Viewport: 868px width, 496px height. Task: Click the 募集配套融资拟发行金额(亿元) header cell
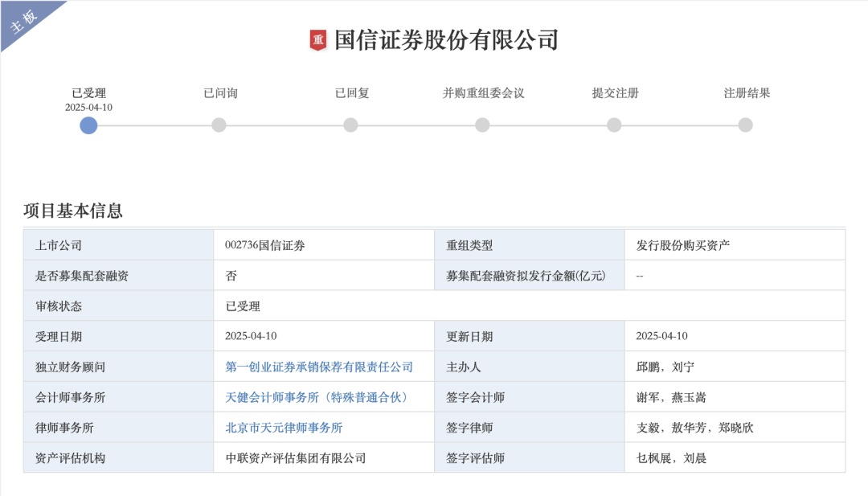(530, 276)
